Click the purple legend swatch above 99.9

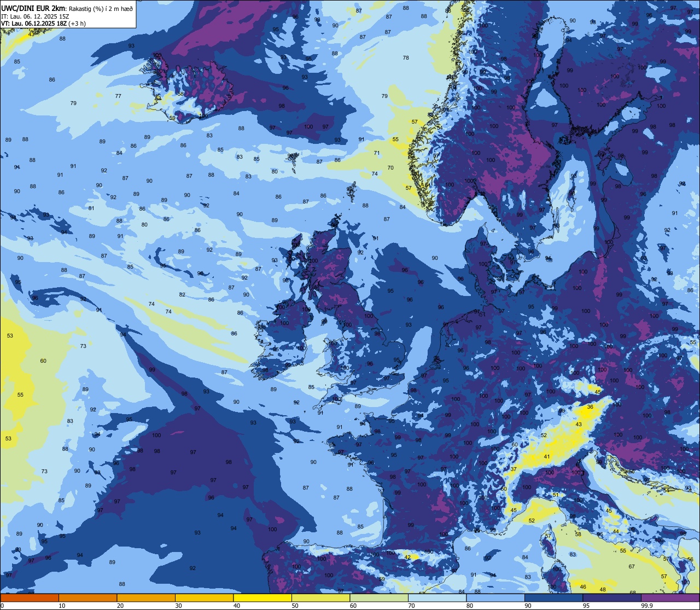pos(670,597)
